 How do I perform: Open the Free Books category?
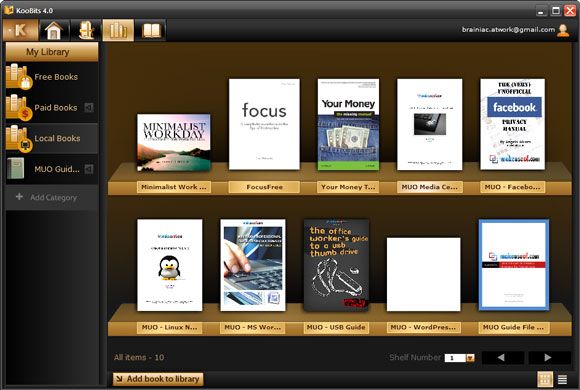52,77
